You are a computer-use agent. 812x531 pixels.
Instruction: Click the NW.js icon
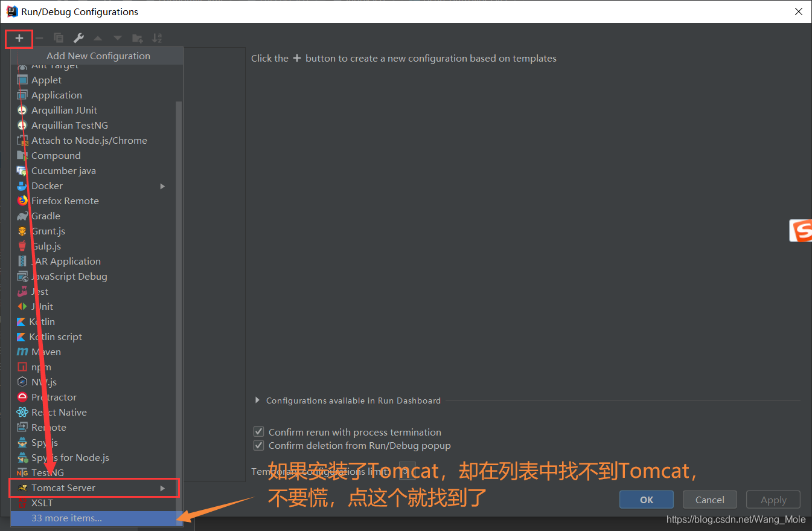click(x=22, y=382)
